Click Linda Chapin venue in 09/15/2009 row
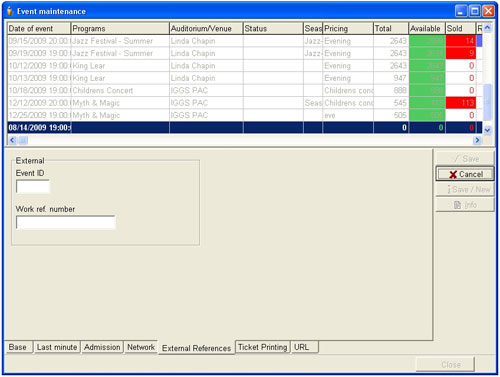The width and height of the screenshot is (500, 377). (x=206, y=41)
